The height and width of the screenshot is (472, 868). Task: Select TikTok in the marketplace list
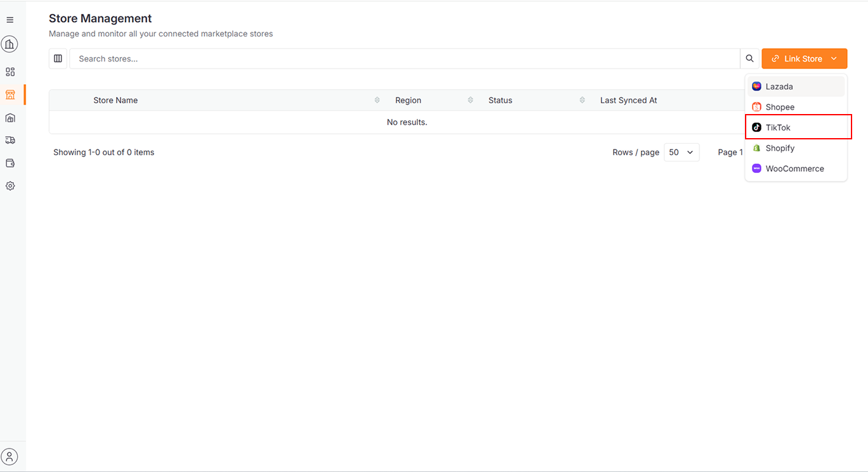778,127
